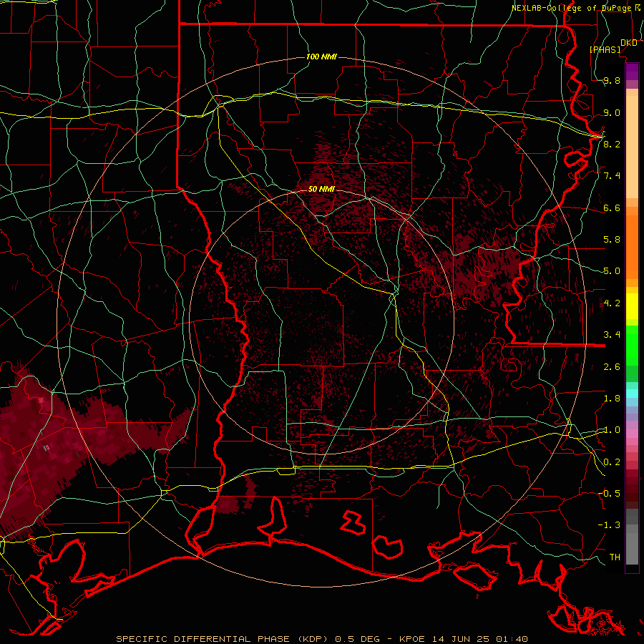Click the orange segment of color bar

pyautogui.click(x=632, y=243)
